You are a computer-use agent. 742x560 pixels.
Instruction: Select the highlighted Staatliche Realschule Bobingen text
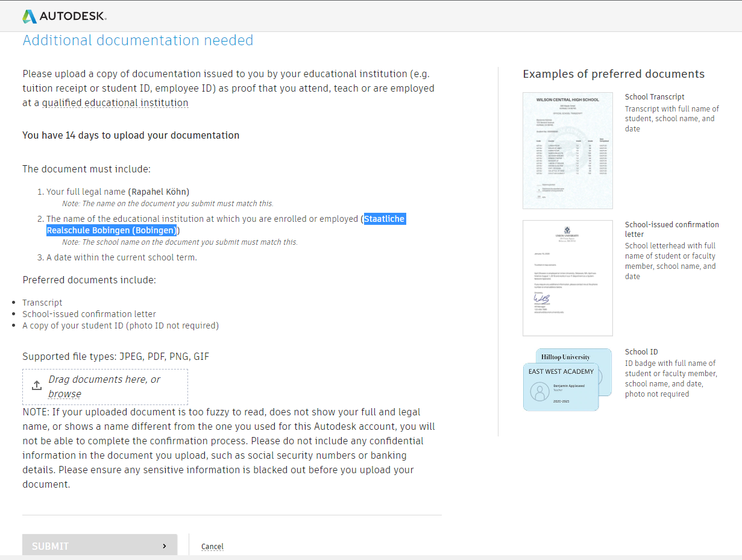click(111, 230)
